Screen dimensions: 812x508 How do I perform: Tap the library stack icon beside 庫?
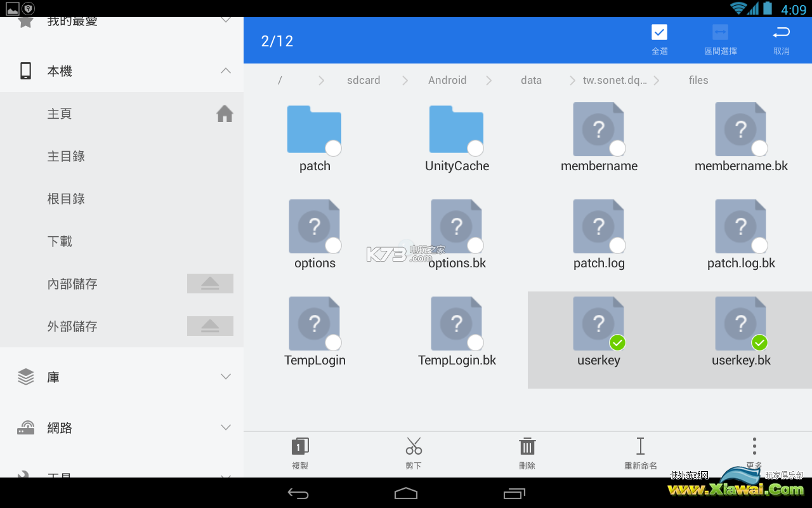pos(25,377)
